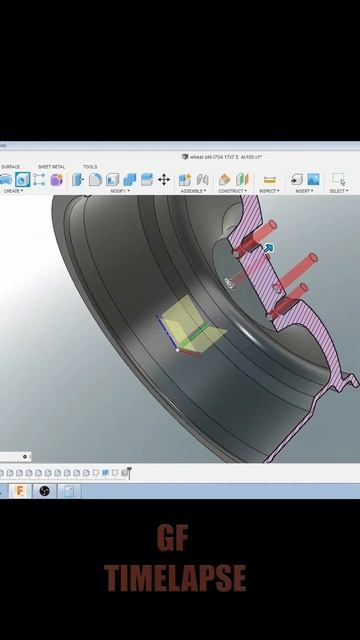Image resolution: width=360 pixels, height=640 pixels.
Task: Open the INSPECT dropdown menu
Action: [269, 191]
